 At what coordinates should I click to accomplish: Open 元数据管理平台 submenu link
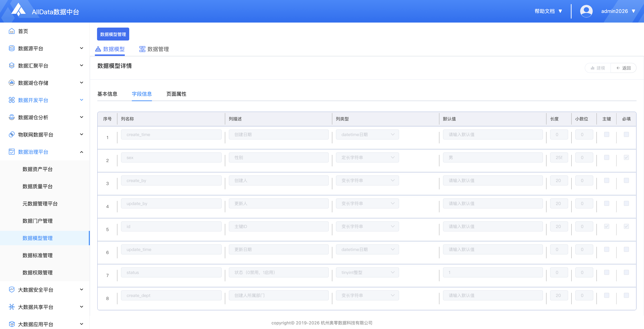point(40,204)
